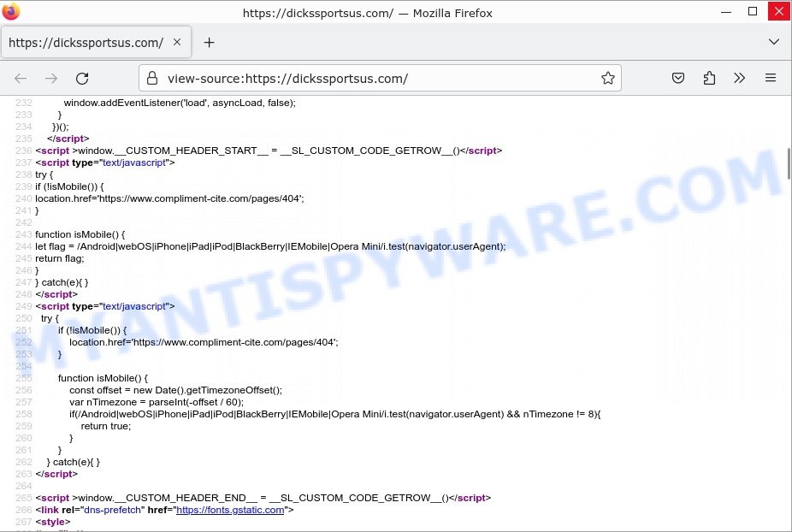Image resolution: width=792 pixels, height=532 pixels.
Task: Click line 258 nTimezone != 8 condition
Action: point(559,414)
